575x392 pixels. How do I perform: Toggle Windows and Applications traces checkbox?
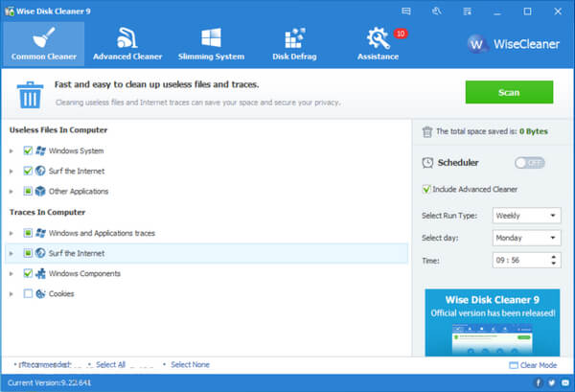[28, 233]
